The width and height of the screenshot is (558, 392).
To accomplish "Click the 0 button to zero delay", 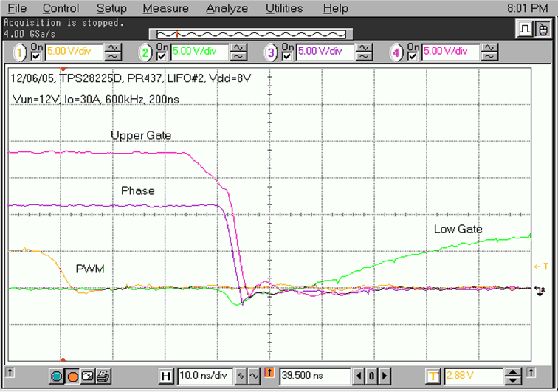I will pyautogui.click(x=371, y=376).
